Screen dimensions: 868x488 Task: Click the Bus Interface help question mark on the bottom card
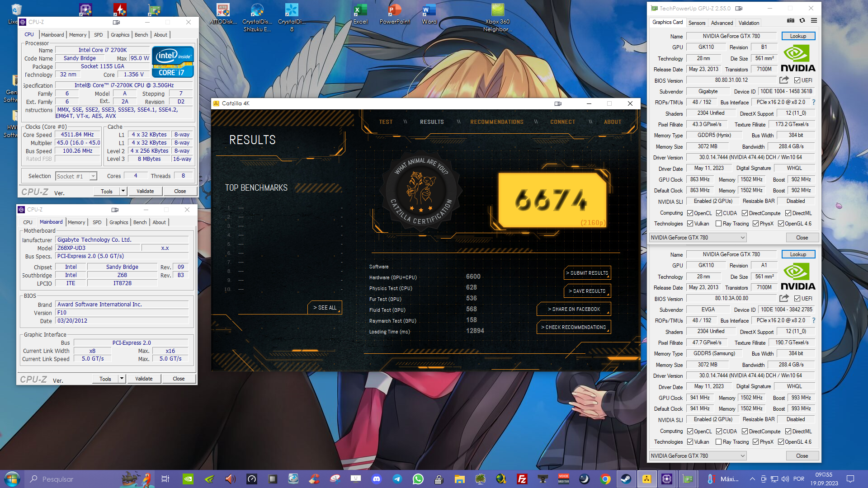tap(814, 320)
